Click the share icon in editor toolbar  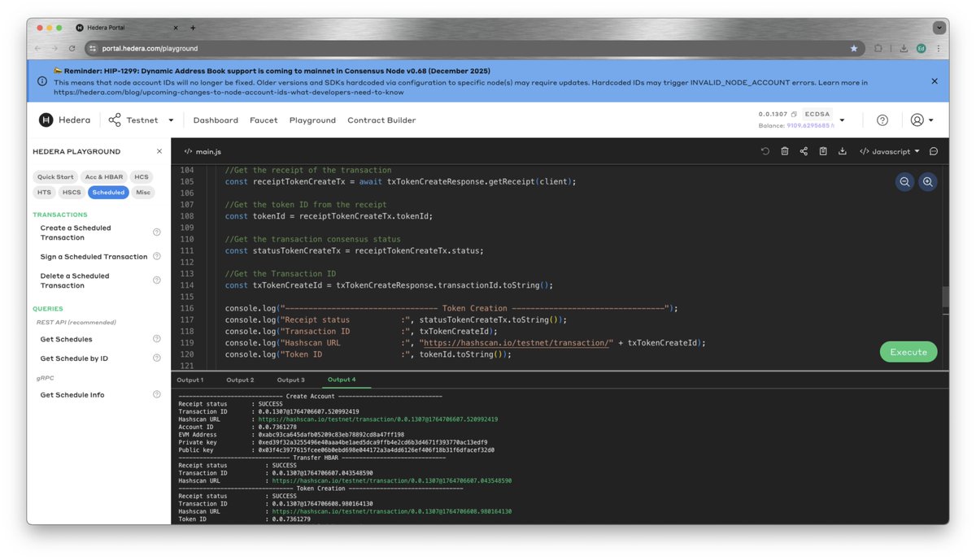coord(804,151)
